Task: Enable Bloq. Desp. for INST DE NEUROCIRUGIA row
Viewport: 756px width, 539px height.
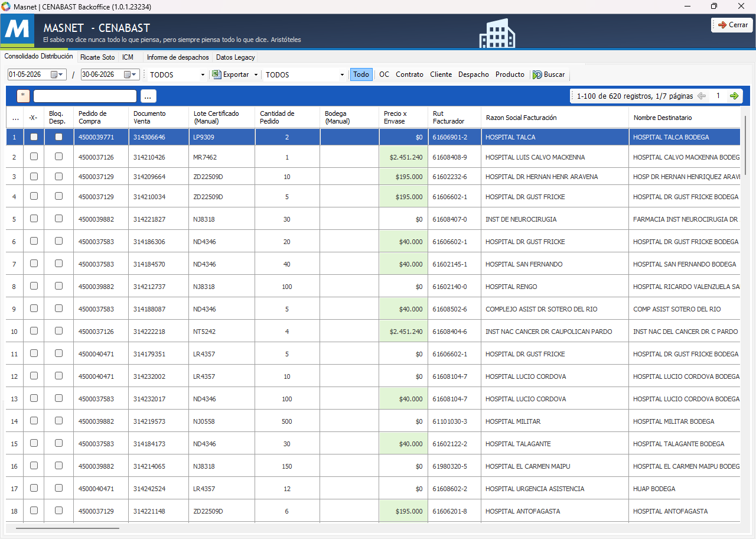Action: point(58,219)
